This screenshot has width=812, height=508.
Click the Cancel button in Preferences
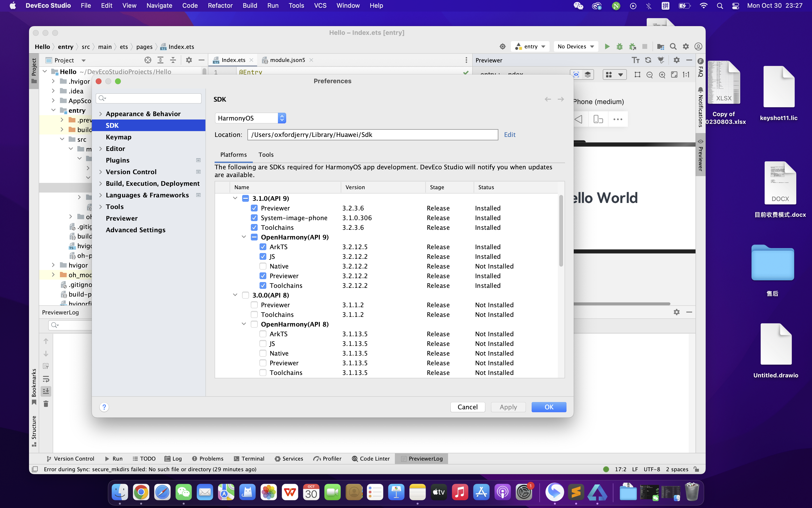[x=468, y=407]
